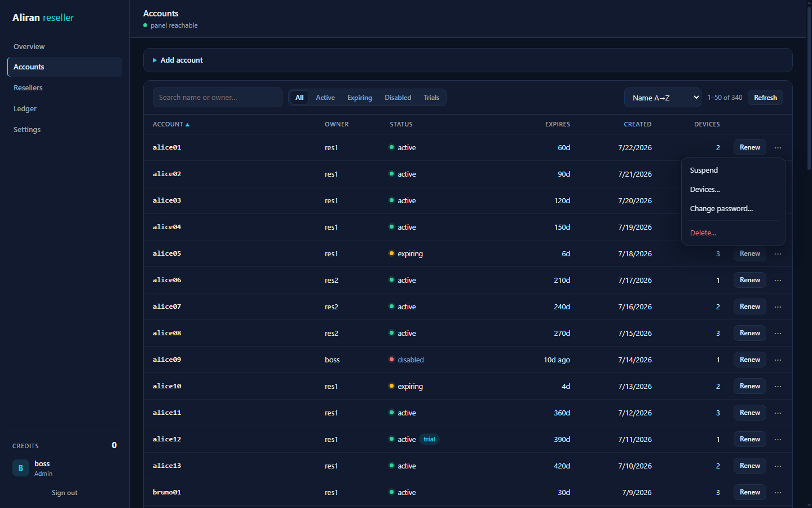Image resolution: width=812 pixels, height=508 pixels.
Task: Open more actions menu for alice05
Action: pyautogui.click(x=778, y=253)
